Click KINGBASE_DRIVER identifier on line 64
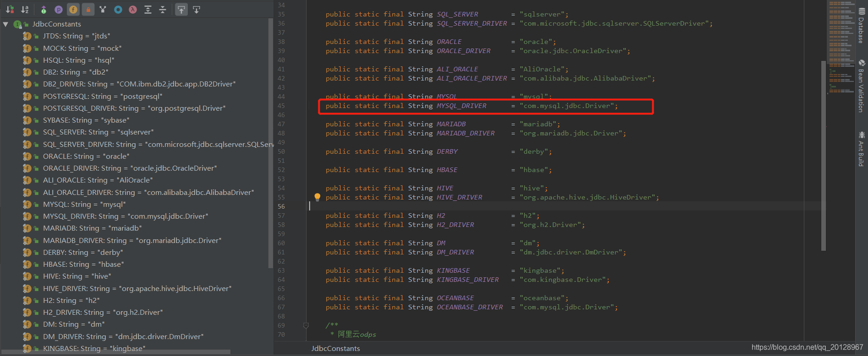The width and height of the screenshot is (868, 356). coord(468,280)
